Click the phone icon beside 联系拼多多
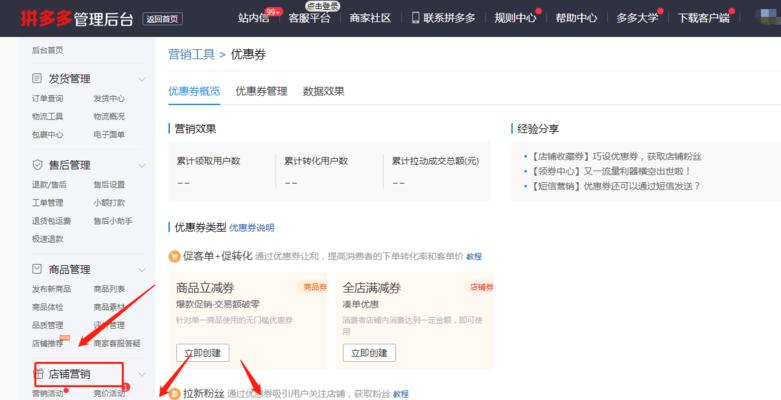Screen dimensions: 781x400 [415, 18]
